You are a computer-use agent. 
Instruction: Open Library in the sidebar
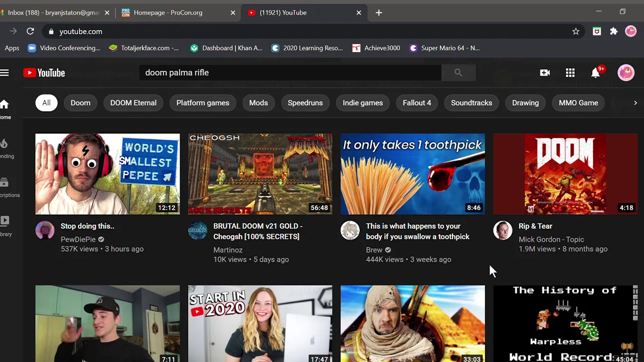click(5, 226)
